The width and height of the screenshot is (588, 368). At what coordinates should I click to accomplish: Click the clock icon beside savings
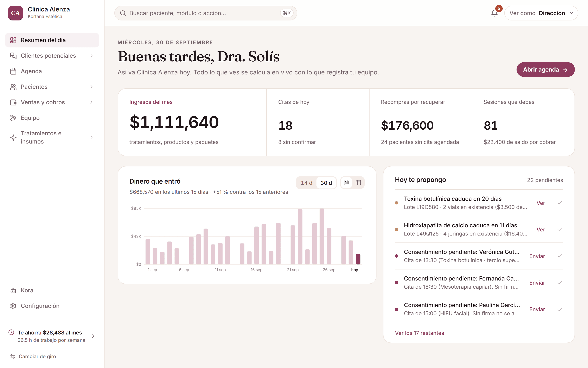point(11,332)
